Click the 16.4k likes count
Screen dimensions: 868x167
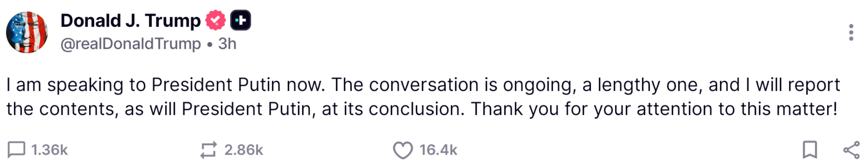pyautogui.click(x=438, y=150)
